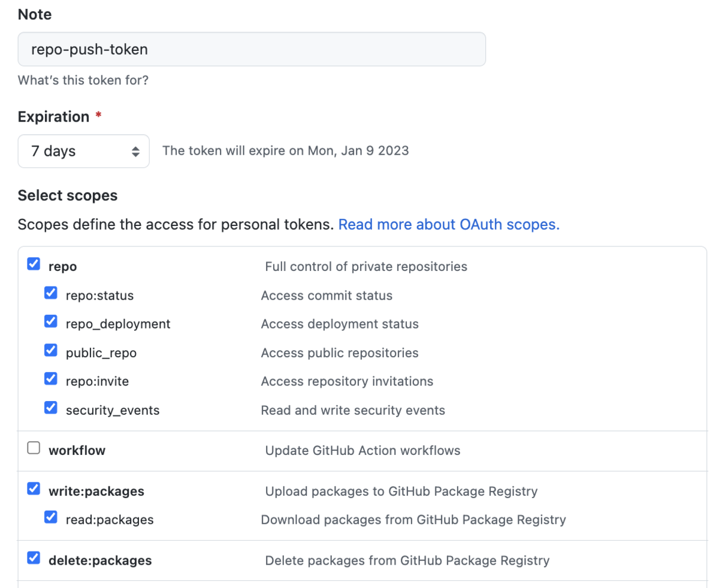Screen dimensions: 719x588
Task: Click the delete:packages label
Action: pos(100,561)
